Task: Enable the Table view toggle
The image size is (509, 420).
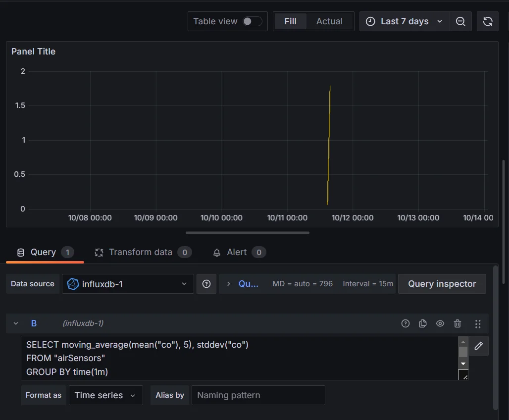Action: [x=252, y=21]
